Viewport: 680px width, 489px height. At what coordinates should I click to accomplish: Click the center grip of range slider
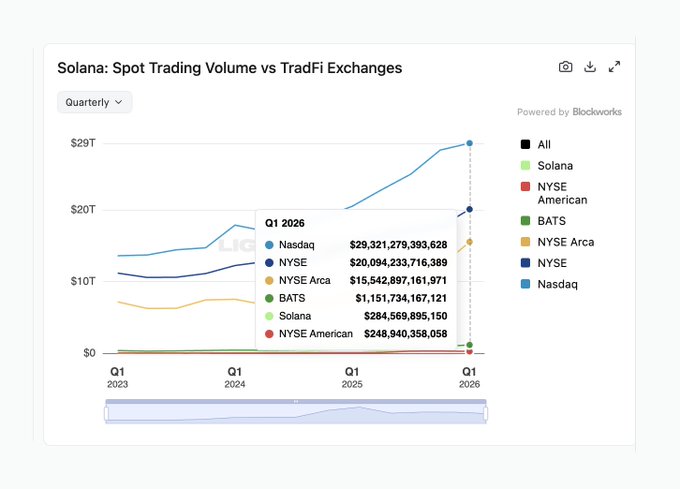click(x=296, y=401)
